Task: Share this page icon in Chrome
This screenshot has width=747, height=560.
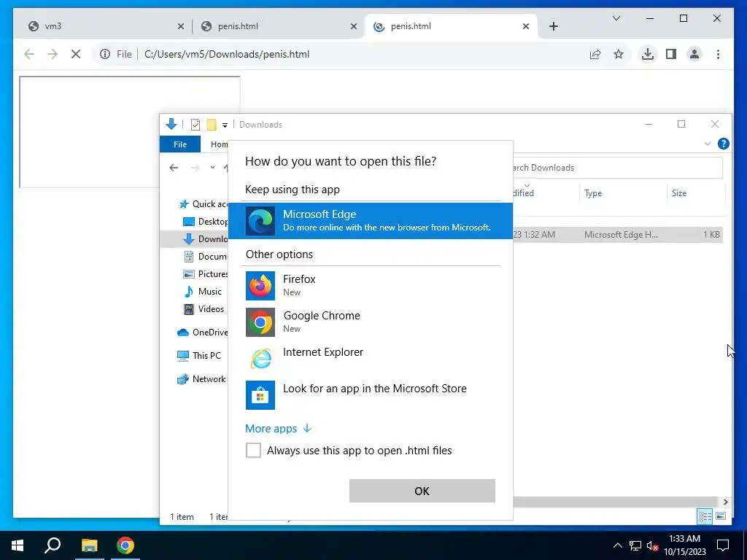Action: [595, 54]
